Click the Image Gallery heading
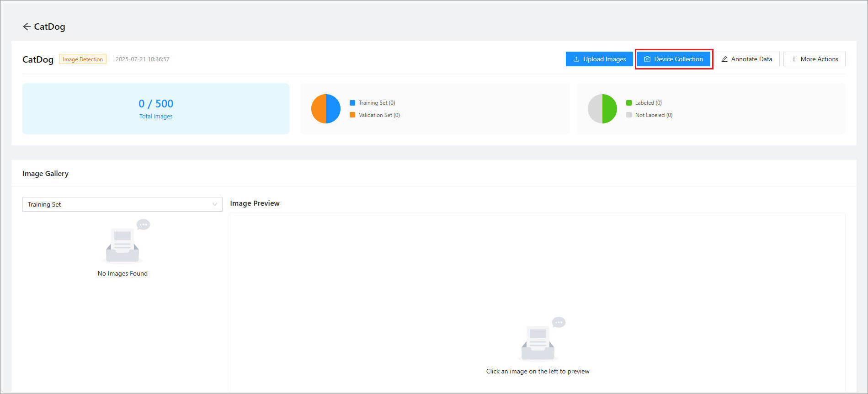Screen dimensions: 868x394 coord(45,173)
